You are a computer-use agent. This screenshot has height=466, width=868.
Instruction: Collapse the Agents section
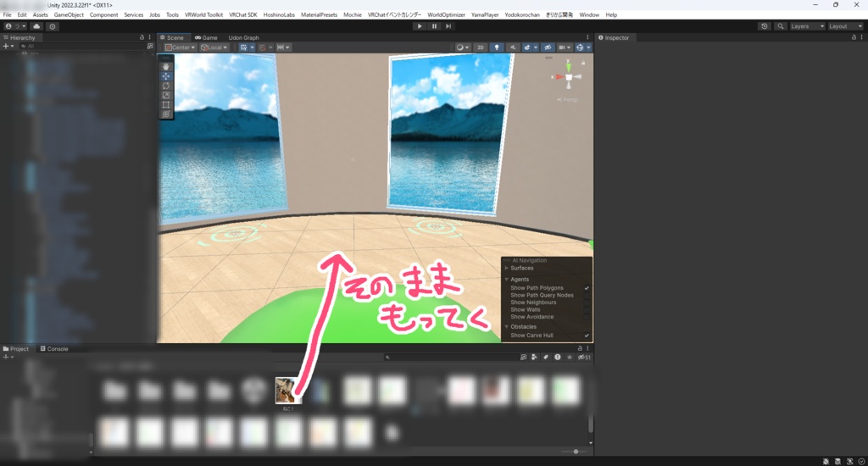click(507, 280)
